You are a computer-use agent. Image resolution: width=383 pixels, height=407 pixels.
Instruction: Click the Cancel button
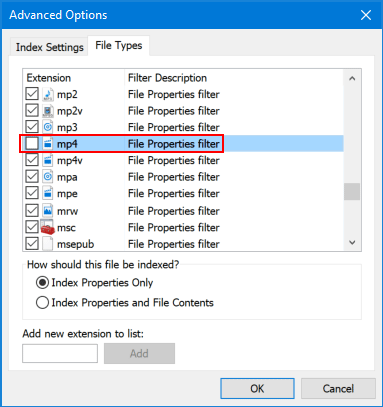tap(338, 388)
